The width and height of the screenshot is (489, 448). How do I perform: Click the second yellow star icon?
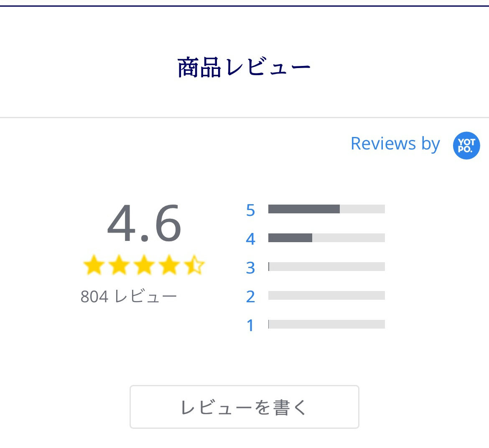coord(119,265)
